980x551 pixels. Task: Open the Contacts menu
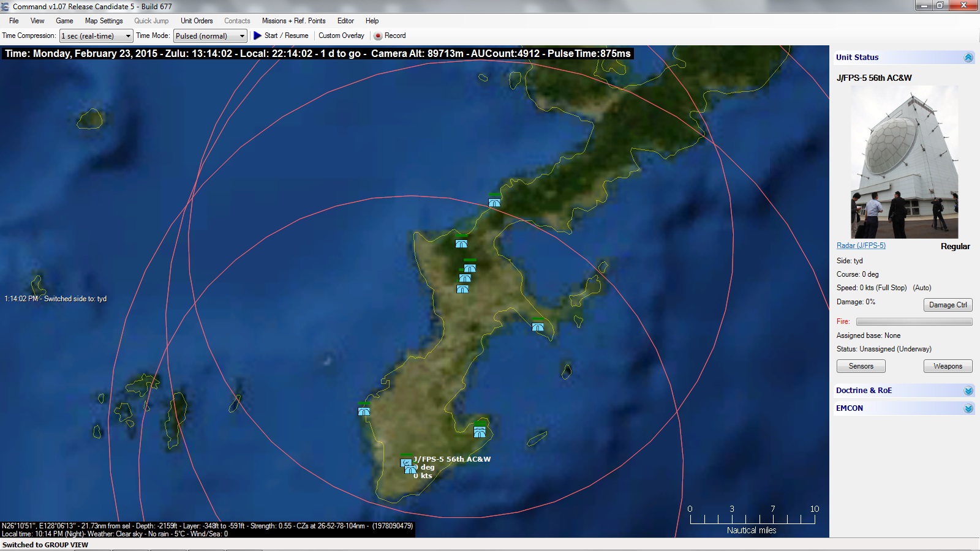tap(237, 21)
